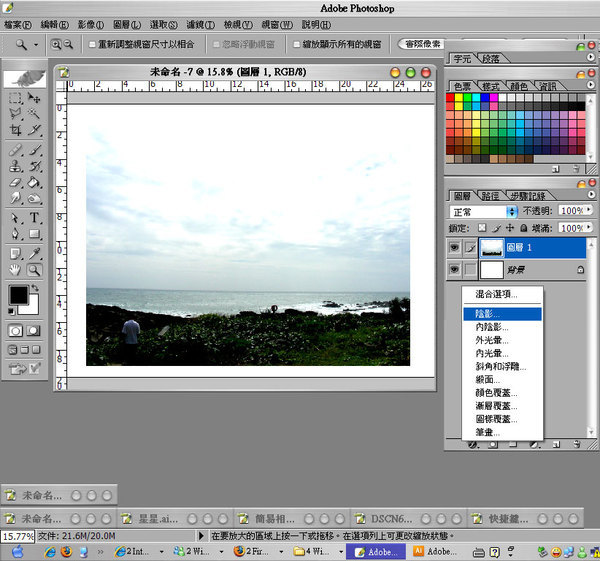Screen dimensions: 600x561
Task: Select the Hand tool
Action: [x=16, y=269]
